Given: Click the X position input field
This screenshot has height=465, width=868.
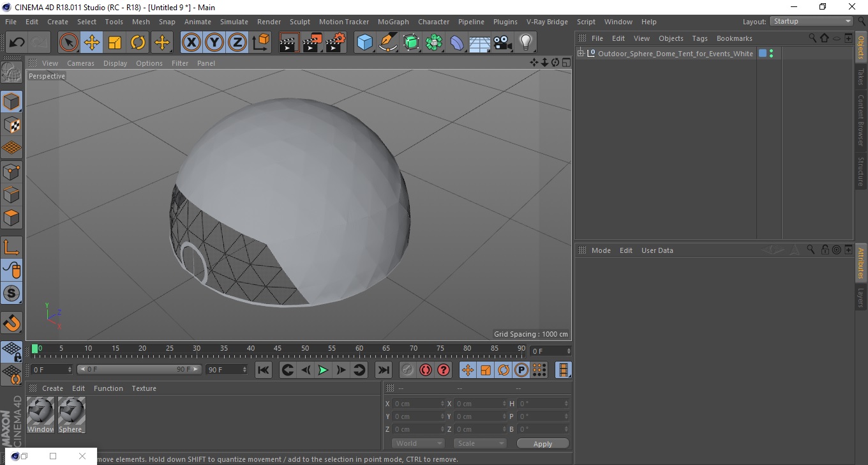Looking at the screenshot, I should click(x=419, y=404).
